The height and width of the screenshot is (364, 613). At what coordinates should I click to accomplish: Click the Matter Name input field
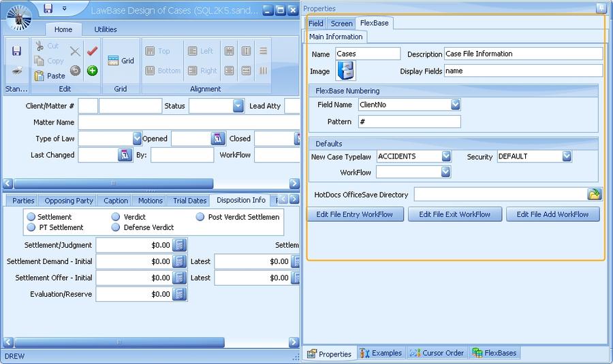click(189, 122)
